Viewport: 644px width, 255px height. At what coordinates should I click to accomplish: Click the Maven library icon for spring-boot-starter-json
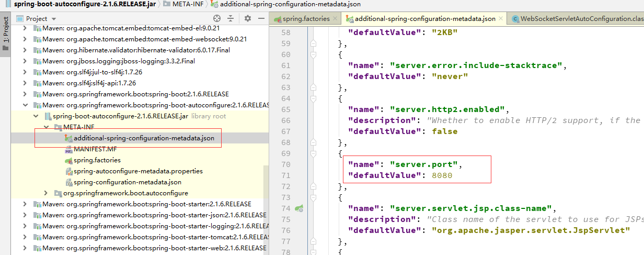coord(37,215)
